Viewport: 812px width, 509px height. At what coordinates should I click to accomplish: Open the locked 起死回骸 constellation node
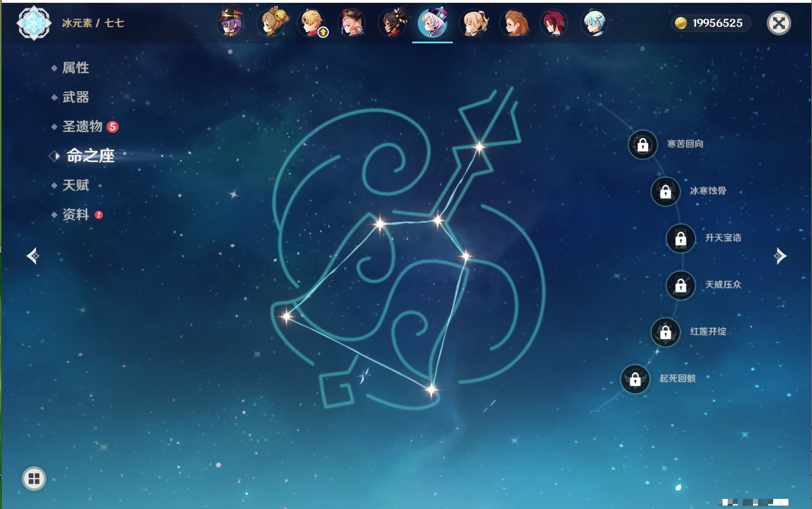635,379
